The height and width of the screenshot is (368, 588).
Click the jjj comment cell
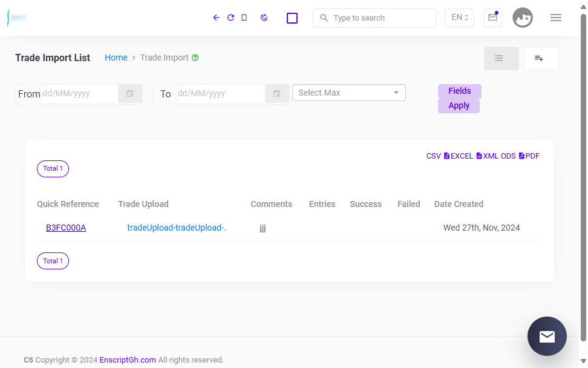pyautogui.click(x=263, y=228)
